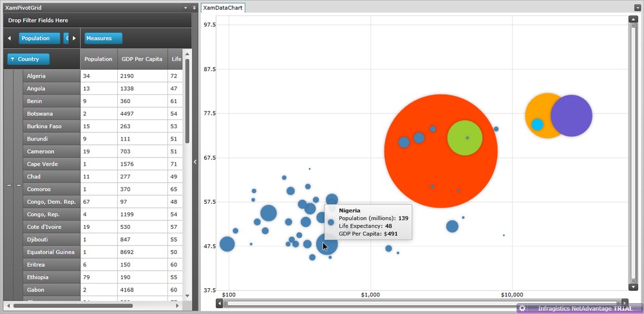Select the Gabon row header
Viewport: 644px width, 314px height.
52,289
